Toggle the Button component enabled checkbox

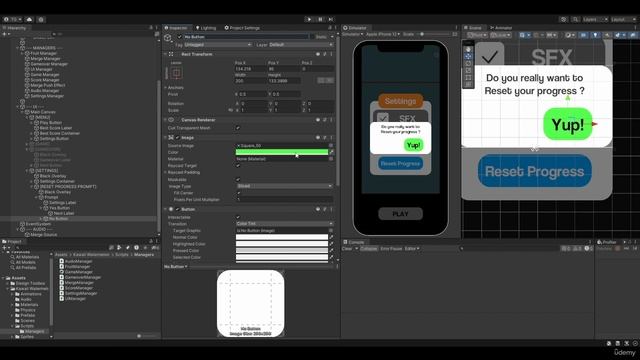point(178,209)
